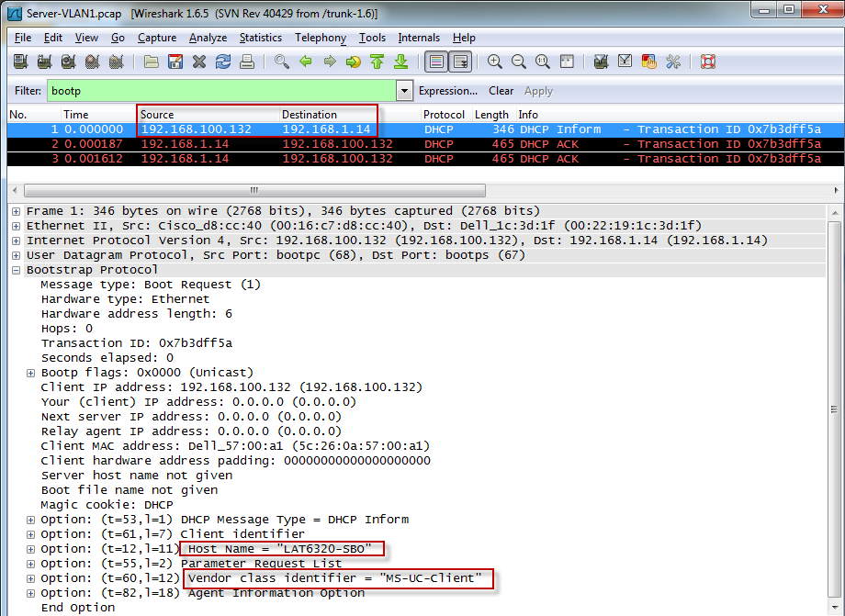Focus the bootp filter input field
Image resolution: width=845 pixels, height=616 pixels.
[x=221, y=91]
